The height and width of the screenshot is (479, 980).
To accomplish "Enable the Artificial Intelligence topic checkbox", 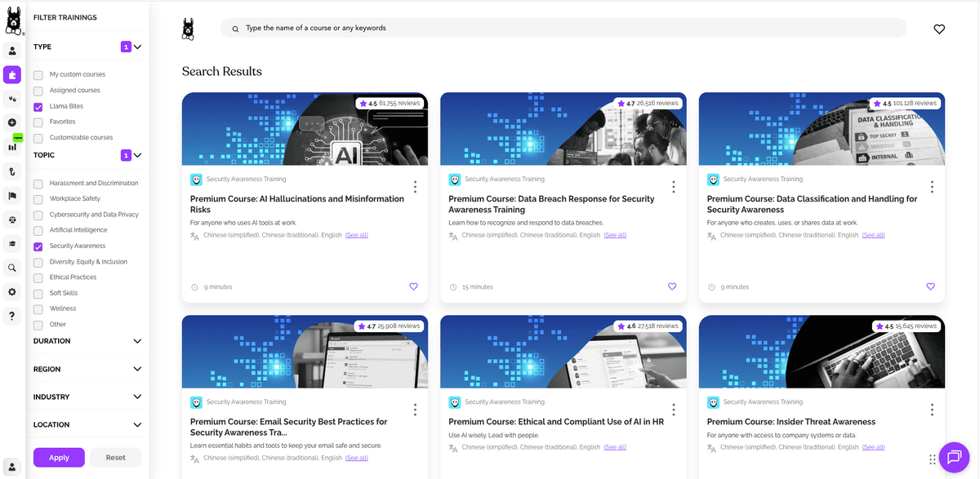I will pyautogui.click(x=38, y=230).
